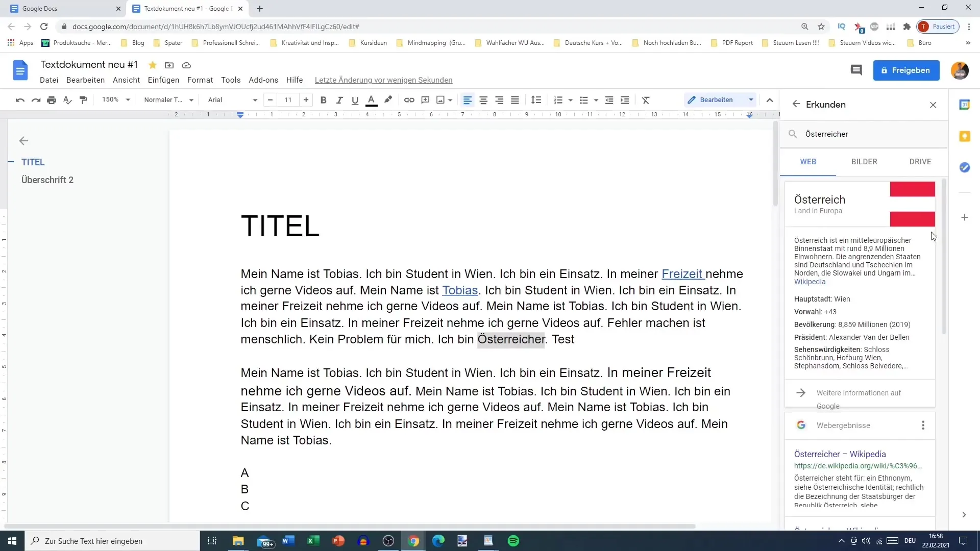Increase font size plus button

(306, 100)
